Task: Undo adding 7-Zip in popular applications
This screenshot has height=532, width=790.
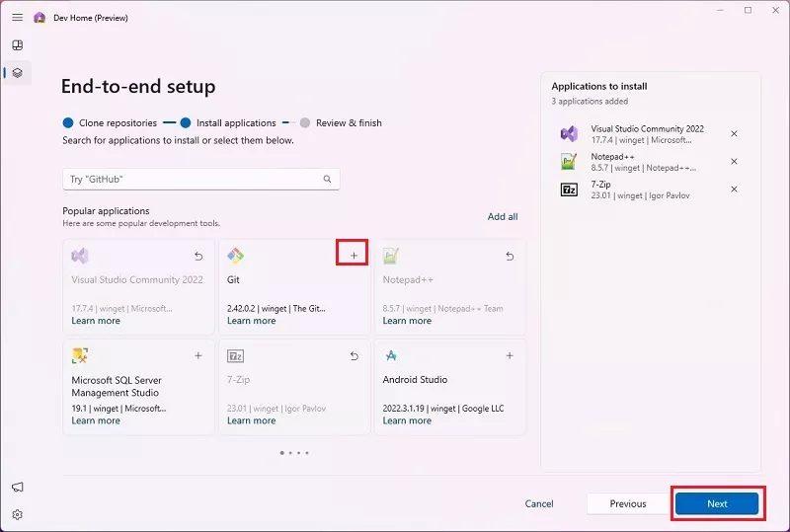Action: (x=354, y=355)
